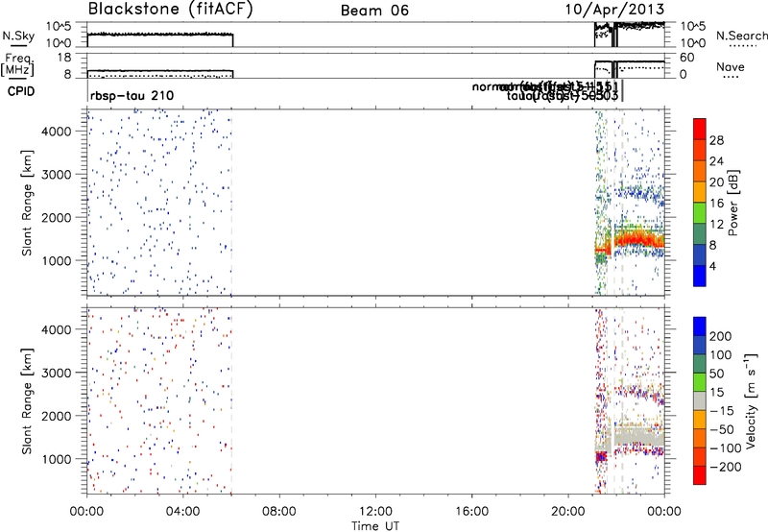Viewport: 768px width, 532px height.
Task: Select the '60' Nave axis tick
Action: 686,58
